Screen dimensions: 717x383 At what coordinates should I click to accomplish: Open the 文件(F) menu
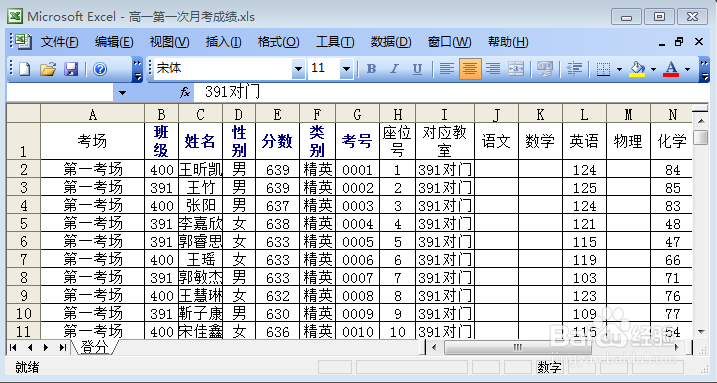point(59,42)
